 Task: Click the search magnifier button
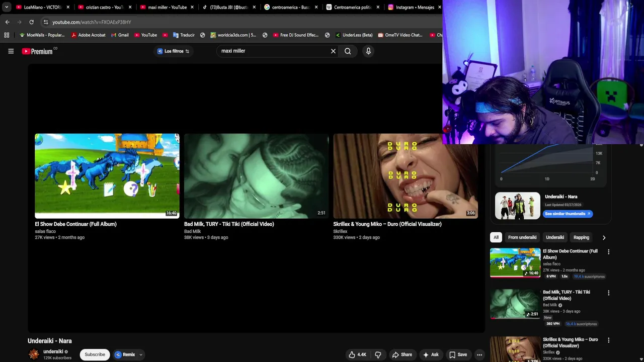coord(348,51)
